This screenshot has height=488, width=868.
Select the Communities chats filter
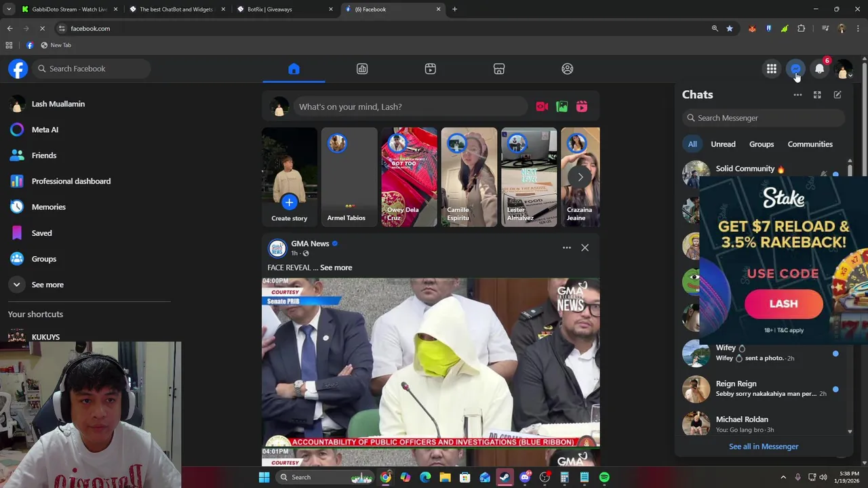[810, 144]
